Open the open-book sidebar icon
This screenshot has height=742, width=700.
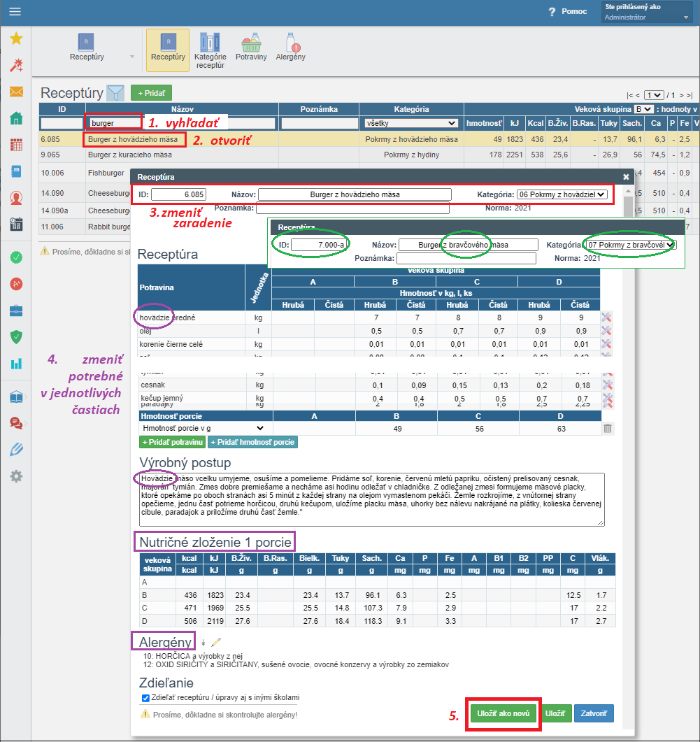point(16,397)
